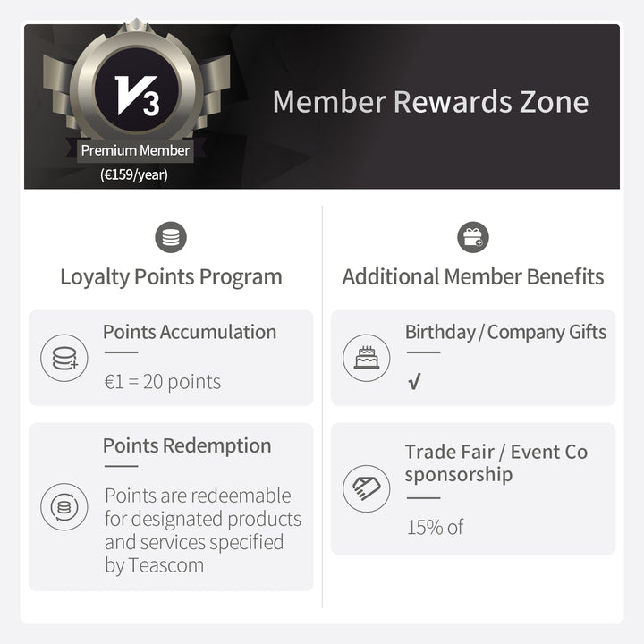
Task: Click the Points Accumulation coin-plus icon
Action: point(64,358)
